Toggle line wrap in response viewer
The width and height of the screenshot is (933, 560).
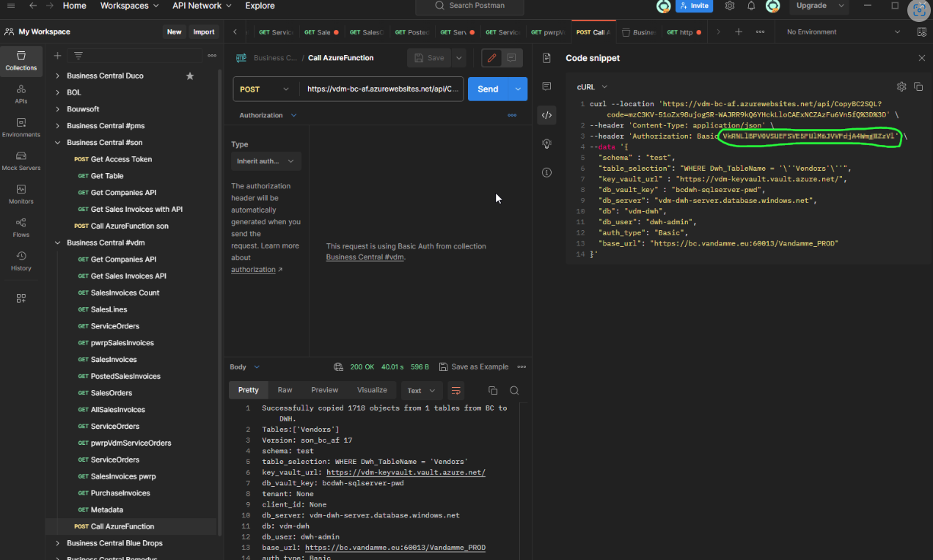pyautogui.click(x=456, y=391)
